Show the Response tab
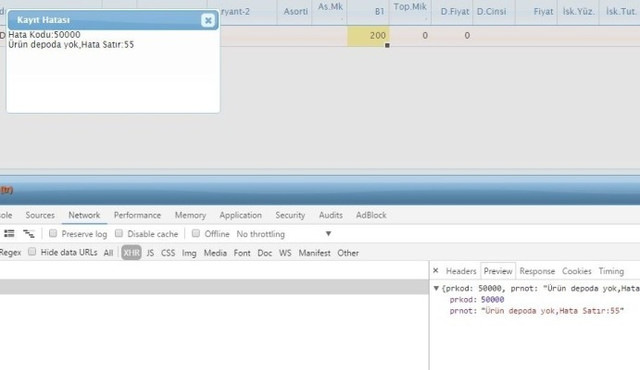 [x=537, y=271]
